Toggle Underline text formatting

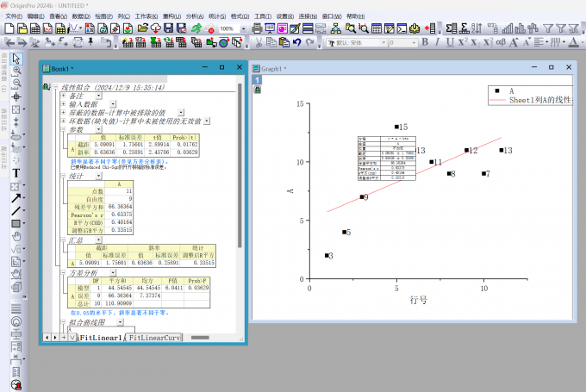450,42
